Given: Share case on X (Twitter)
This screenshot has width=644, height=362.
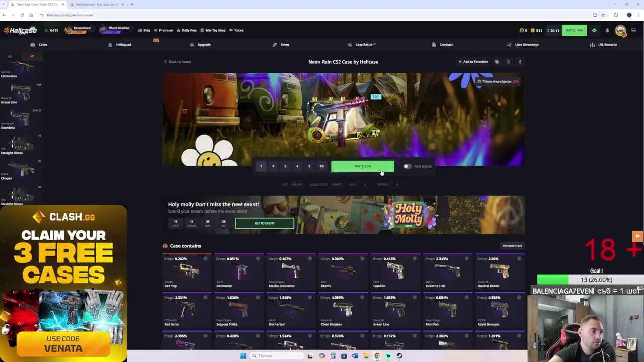Looking at the screenshot, I should pos(508,62).
